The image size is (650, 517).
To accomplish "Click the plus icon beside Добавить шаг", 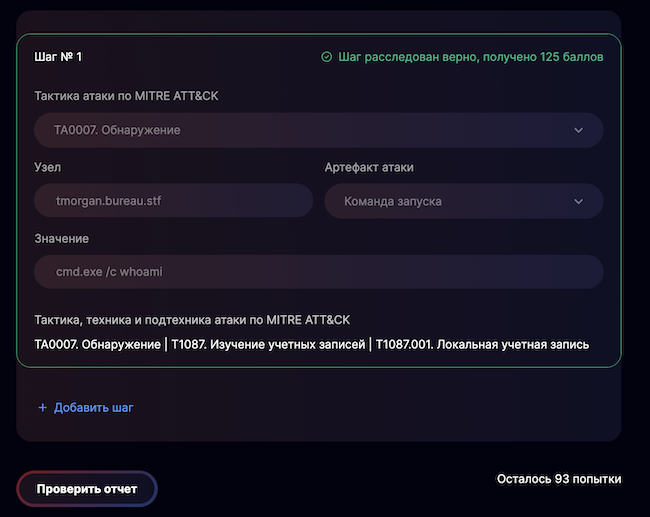I will 42,408.
